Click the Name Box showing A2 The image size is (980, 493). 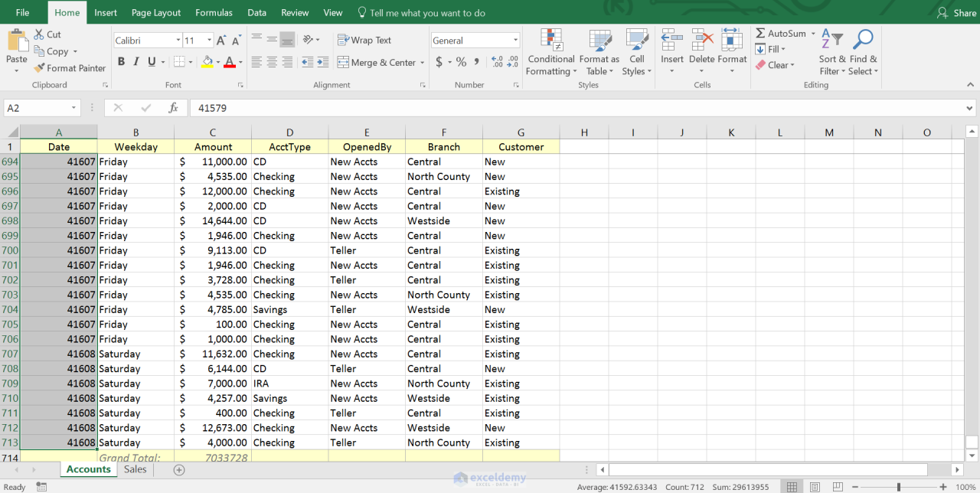pos(36,108)
